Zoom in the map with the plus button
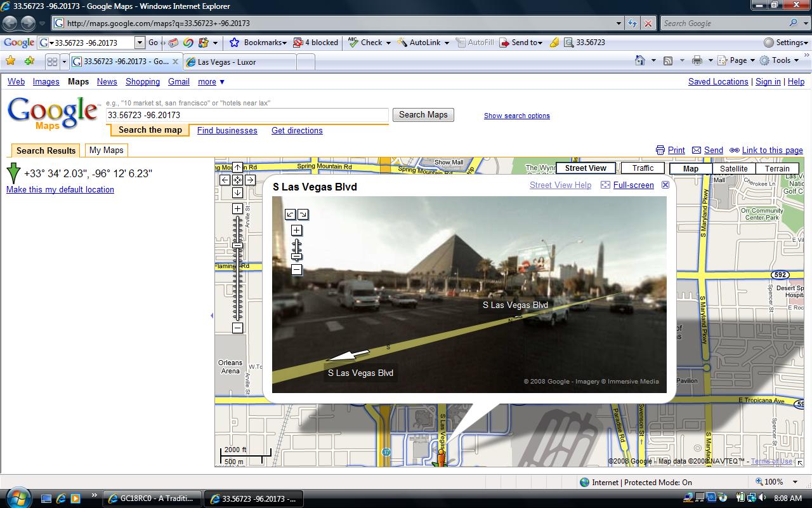 [237, 209]
